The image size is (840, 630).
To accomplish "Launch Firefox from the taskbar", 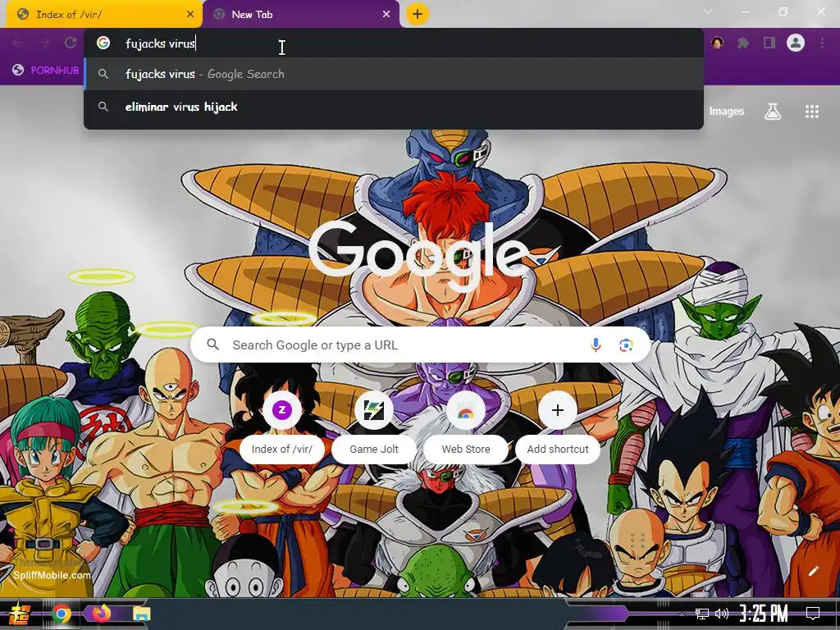I will point(101,613).
